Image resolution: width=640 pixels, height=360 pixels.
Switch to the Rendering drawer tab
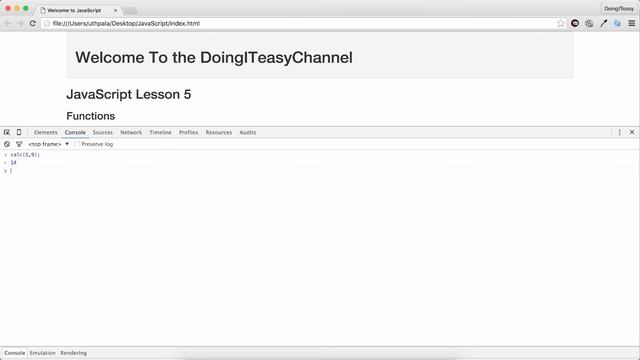[x=73, y=353]
